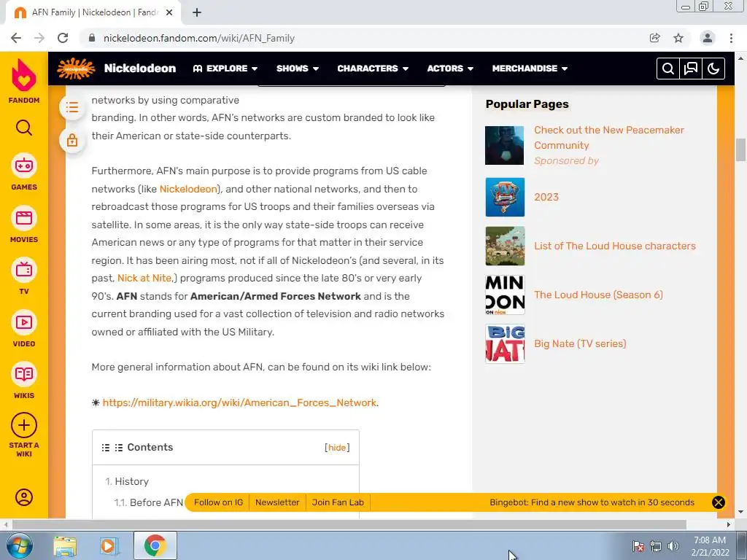Expand the Explore dropdown menu

(225, 69)
